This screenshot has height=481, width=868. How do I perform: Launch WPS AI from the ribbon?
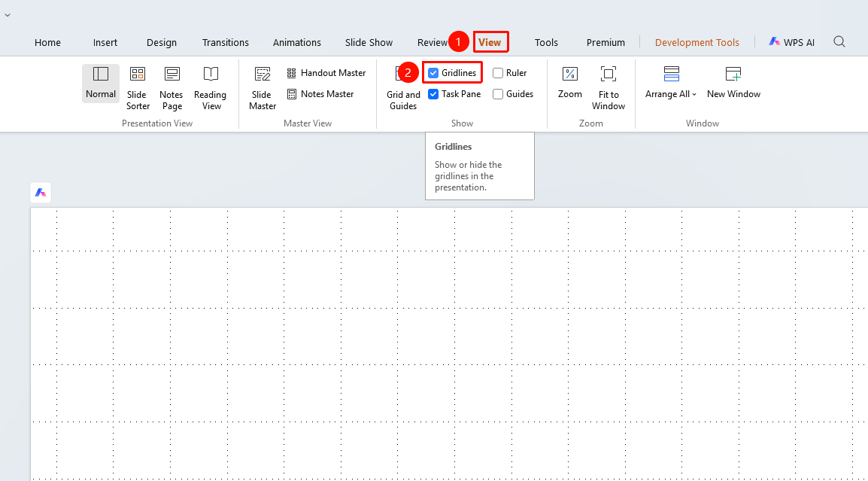791,42
